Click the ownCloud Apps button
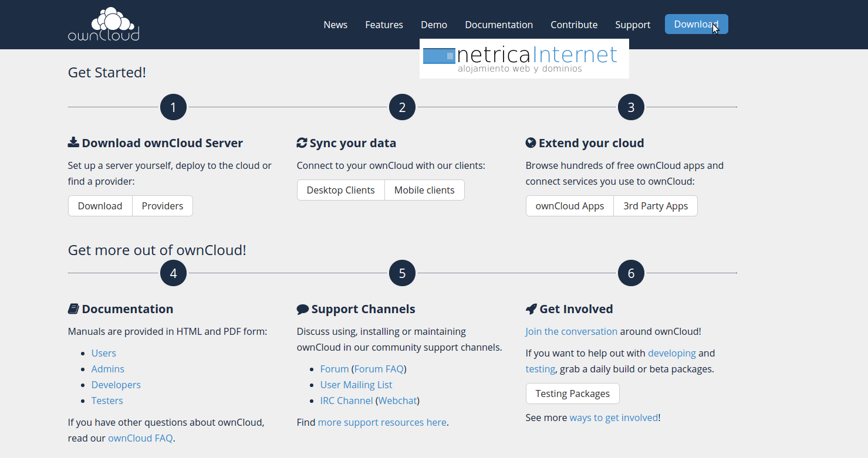Screen dimensions: 868x458 tap(570, 206)
